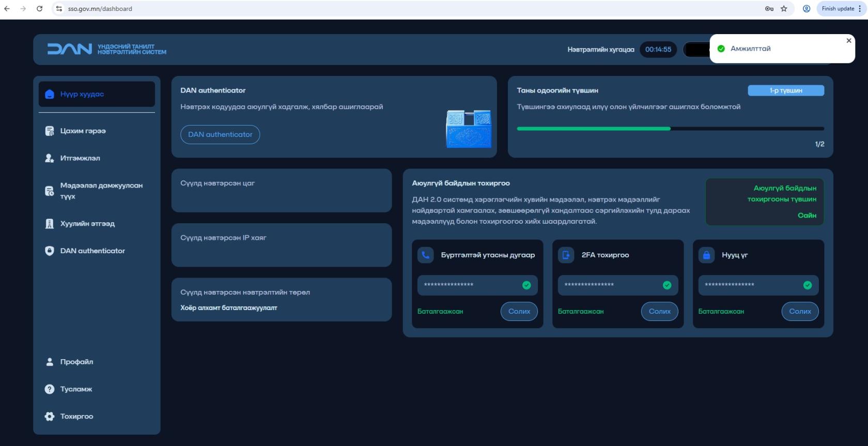The height and width of the screenshot is (446, 868).
Task: Click the site information icon in address bar
Action: [59, 9]
